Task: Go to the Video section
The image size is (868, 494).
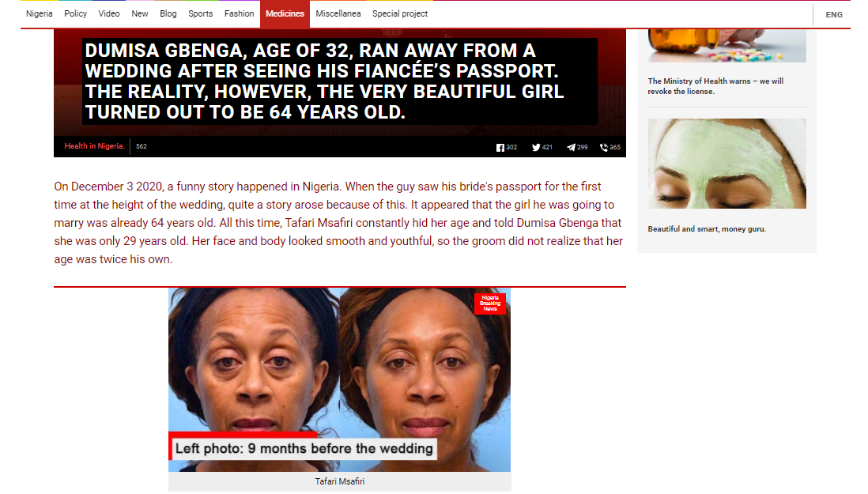Action: coord(109,13)
